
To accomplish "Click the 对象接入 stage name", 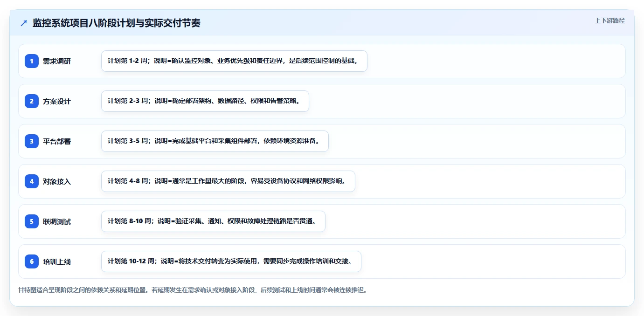I will [x=57, y=181].
